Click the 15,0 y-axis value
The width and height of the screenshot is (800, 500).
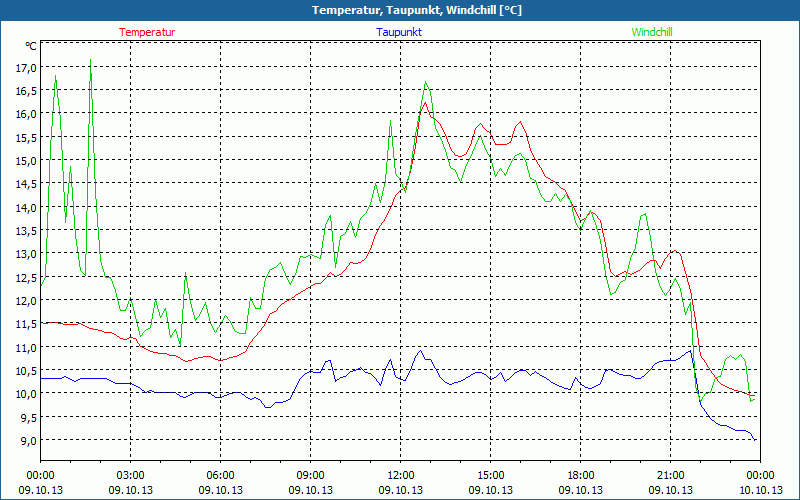[x=27, y=161]
